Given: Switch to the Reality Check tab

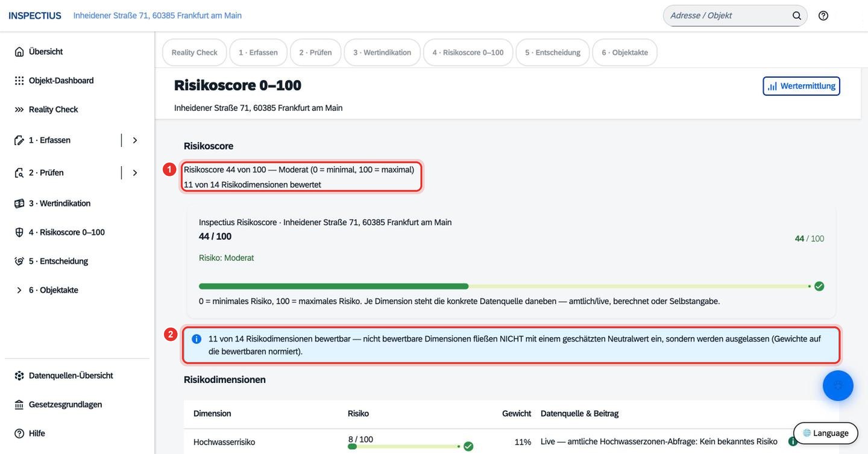Looking at the screenshot, I should [195, 52].
